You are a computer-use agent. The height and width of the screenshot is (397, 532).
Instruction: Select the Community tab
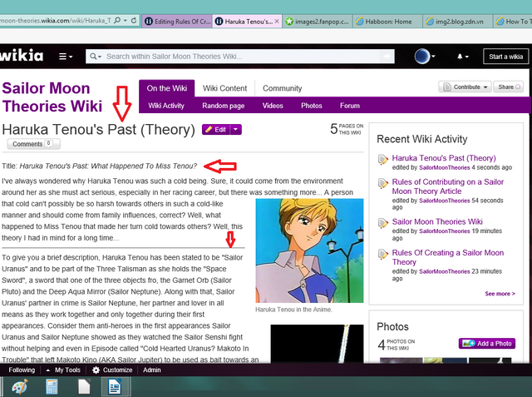click(282, 88)
